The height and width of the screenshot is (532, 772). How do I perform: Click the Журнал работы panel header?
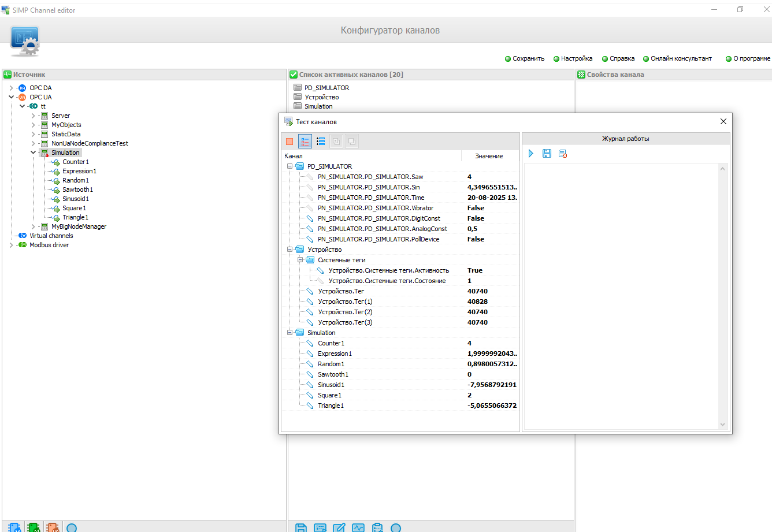pyautogui.click(x=626, y=139)
